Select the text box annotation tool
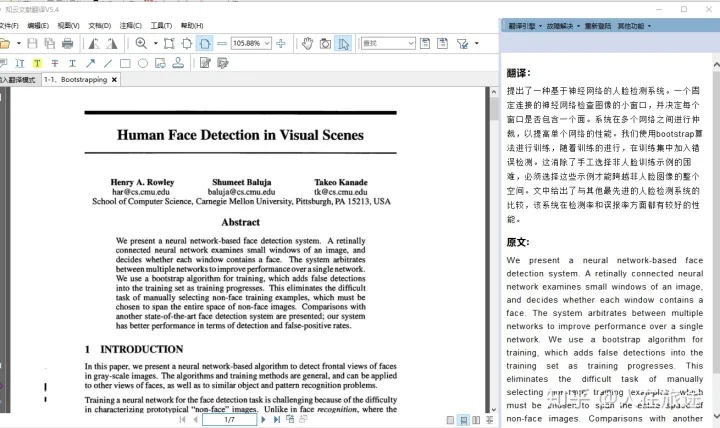This screenshot has height=428, width=720. pyautogui.click(x=20, y=63)
